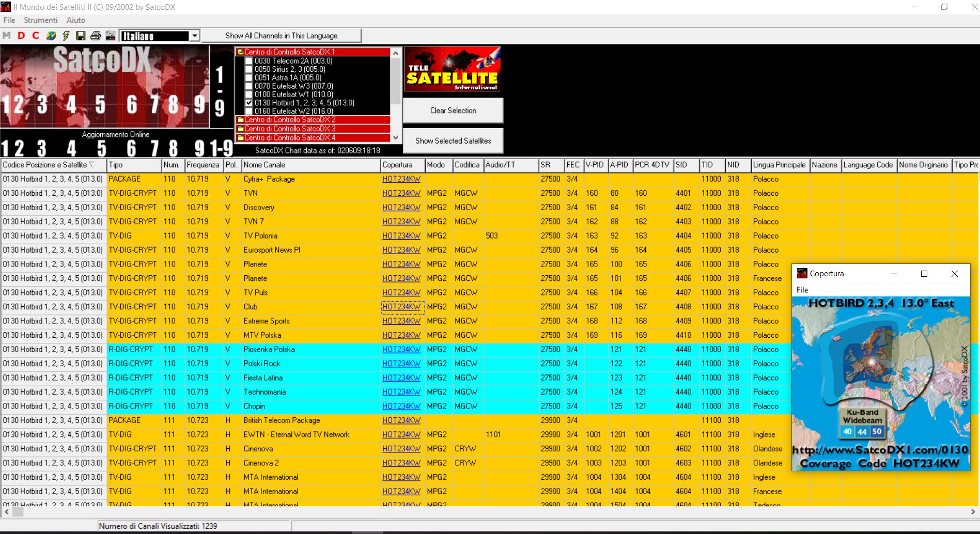980x534 pixels.
Task: Sort by Codice Posizione e Satellite column
Action: 53,165
